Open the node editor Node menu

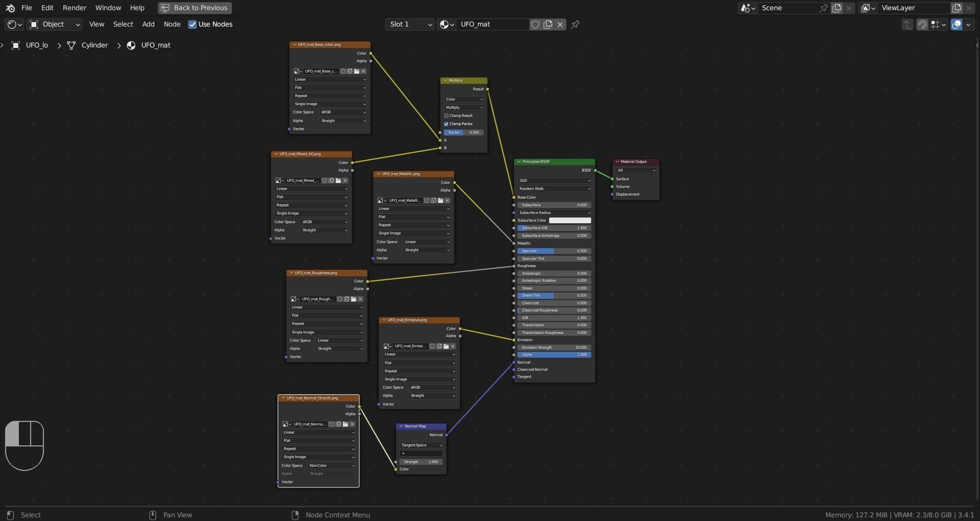(172, 25)
